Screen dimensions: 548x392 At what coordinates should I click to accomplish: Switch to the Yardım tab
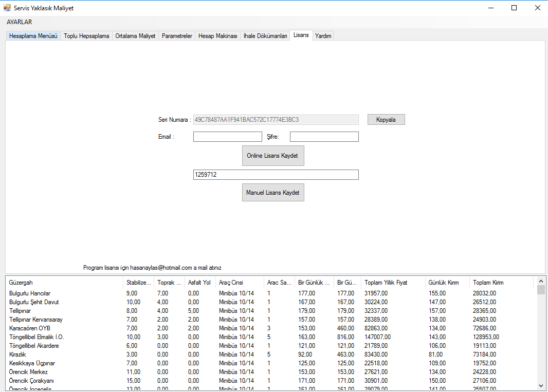pyautogui.click(x=323, y=36)
